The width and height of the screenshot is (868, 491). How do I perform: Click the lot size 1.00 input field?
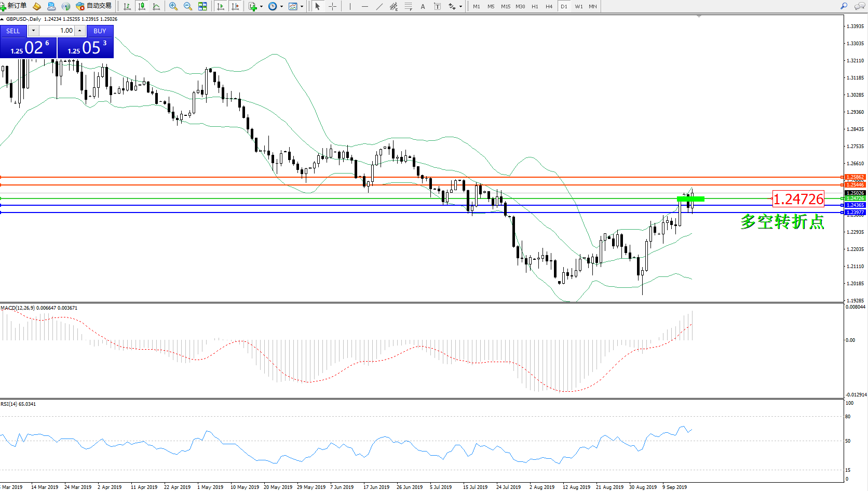(57, 31)
